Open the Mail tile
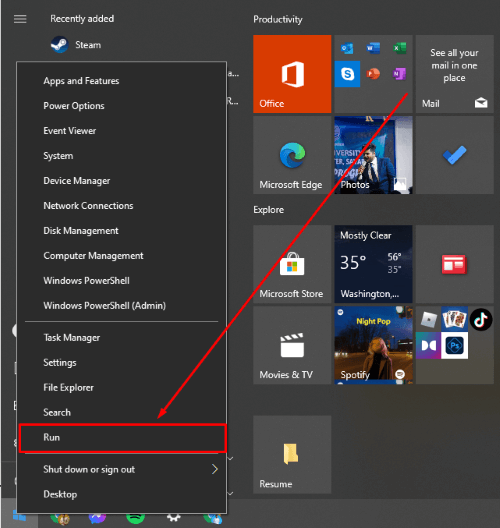 (455, 74)
